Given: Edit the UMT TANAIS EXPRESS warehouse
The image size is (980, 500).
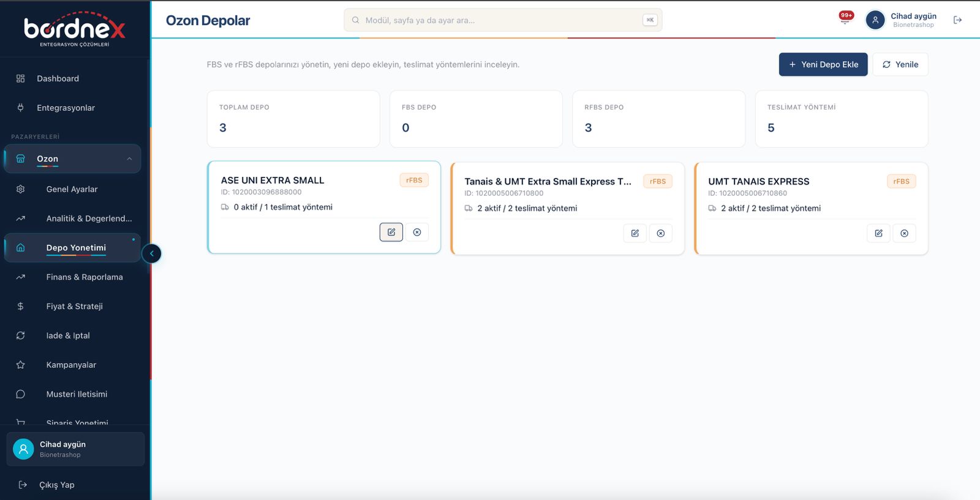Looking at the screenshot, I should tap(879, 233).
